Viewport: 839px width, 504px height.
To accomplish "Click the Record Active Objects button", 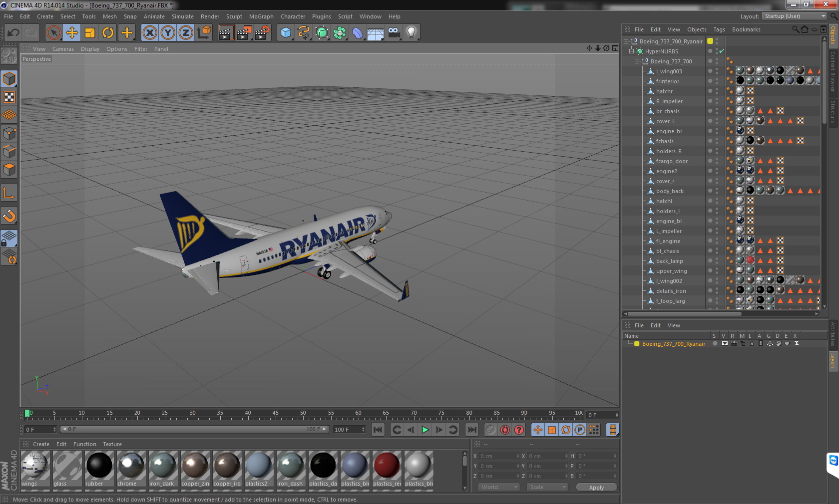I will [491, 430].
